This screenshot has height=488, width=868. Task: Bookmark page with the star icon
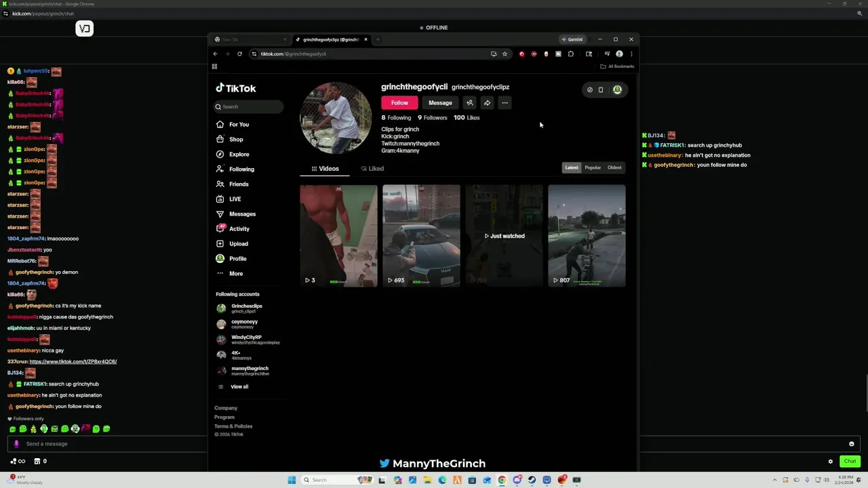click(x=505, y=54)
